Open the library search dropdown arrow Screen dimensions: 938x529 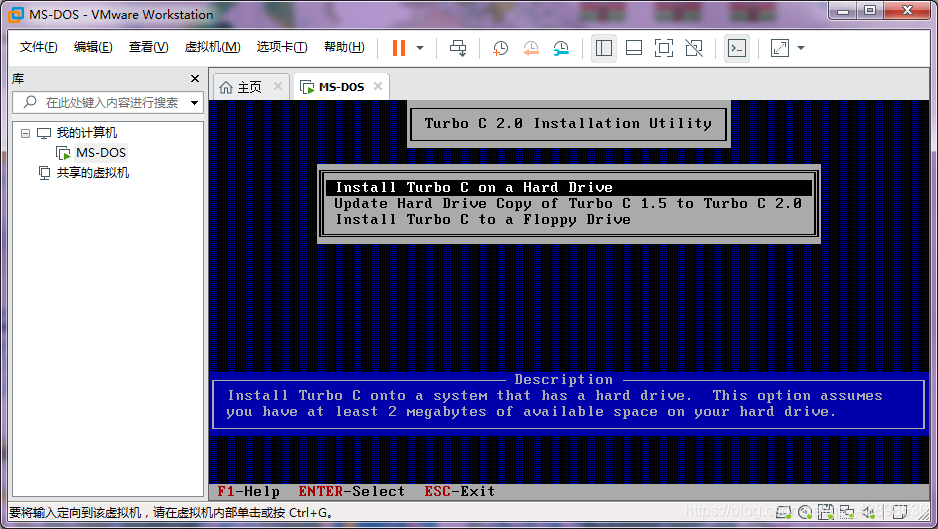pos(194,103)
